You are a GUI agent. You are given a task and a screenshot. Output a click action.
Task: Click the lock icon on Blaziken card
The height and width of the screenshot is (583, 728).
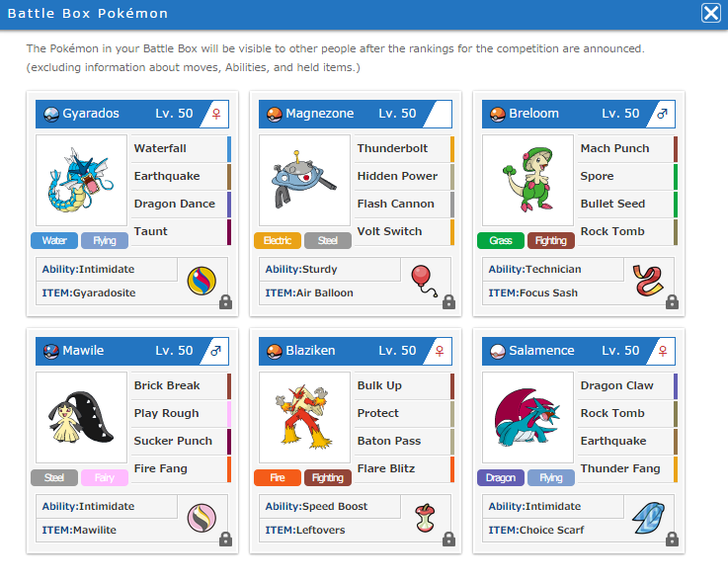click(448, 539)
